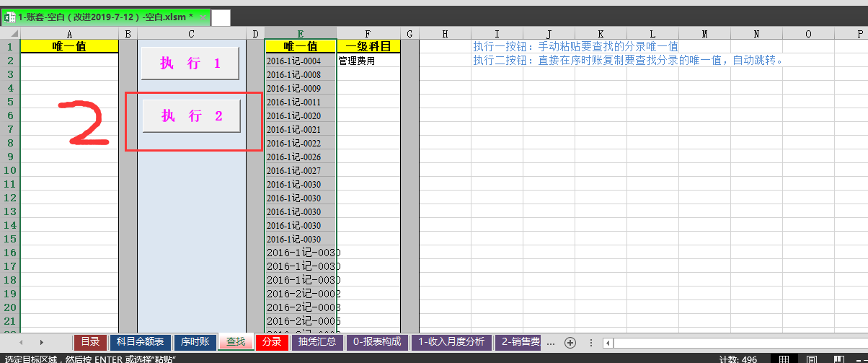Select row 1 header
868x363 pixels.
pos(10,47)
